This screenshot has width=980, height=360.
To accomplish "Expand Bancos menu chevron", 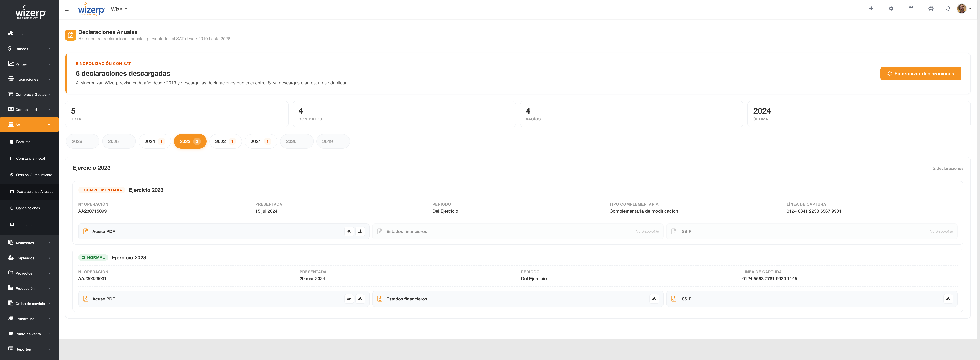I will [x=49, y=49].
